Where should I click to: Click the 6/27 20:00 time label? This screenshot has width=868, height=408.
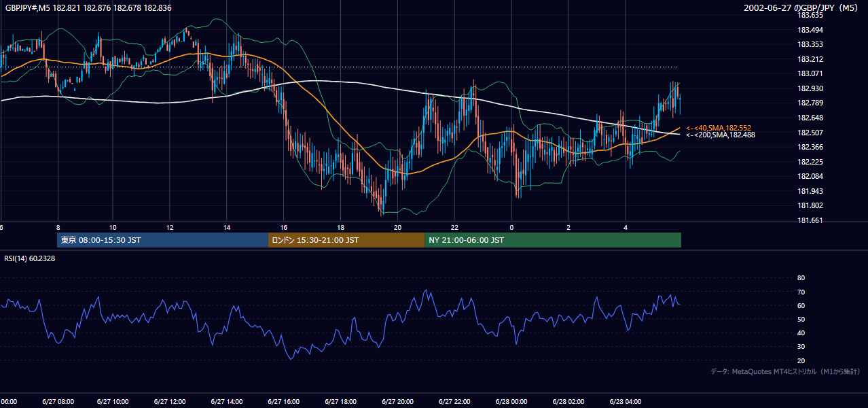[x=397, y=402]
